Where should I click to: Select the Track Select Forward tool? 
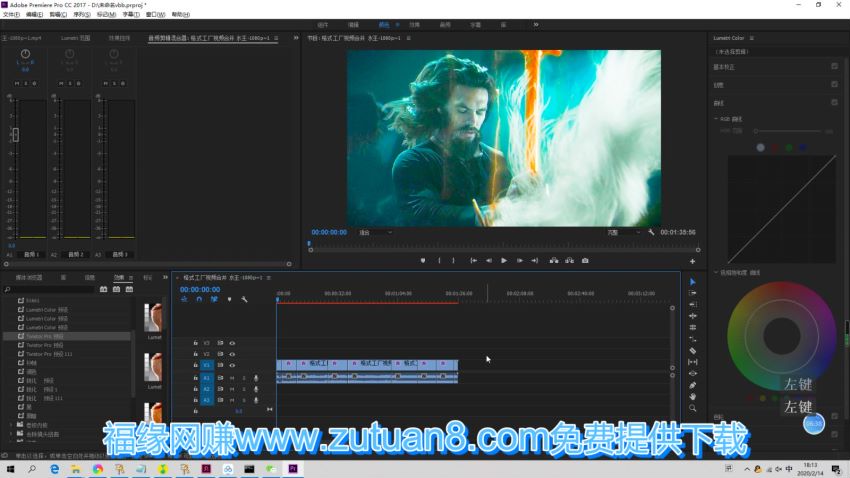coord(693,293)
